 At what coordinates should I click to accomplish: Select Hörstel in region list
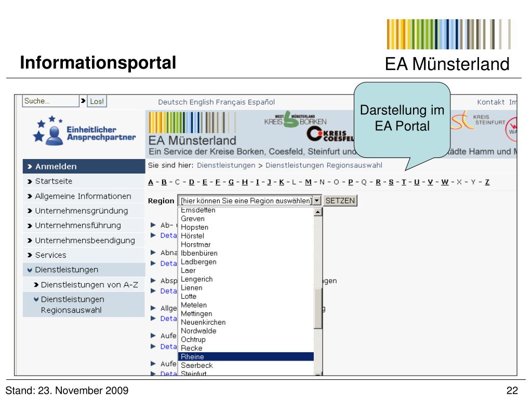point(246,236)
